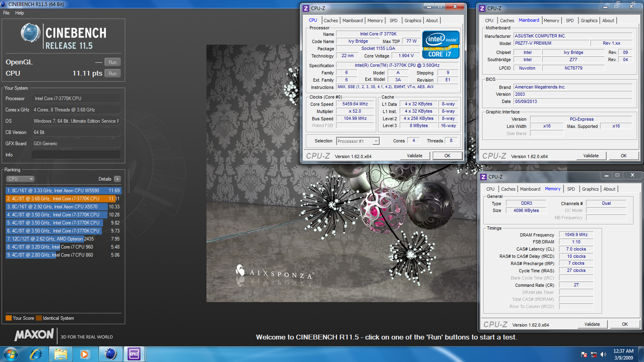Click the Info input field in Cinebench
The image size is (644, 362).
tap(76, 155)
